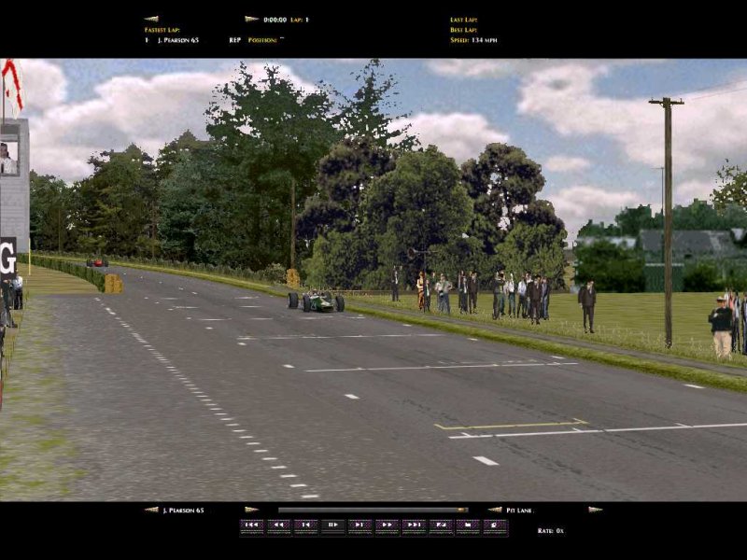
Task: Click the Last Lap label
Action: 463,20
